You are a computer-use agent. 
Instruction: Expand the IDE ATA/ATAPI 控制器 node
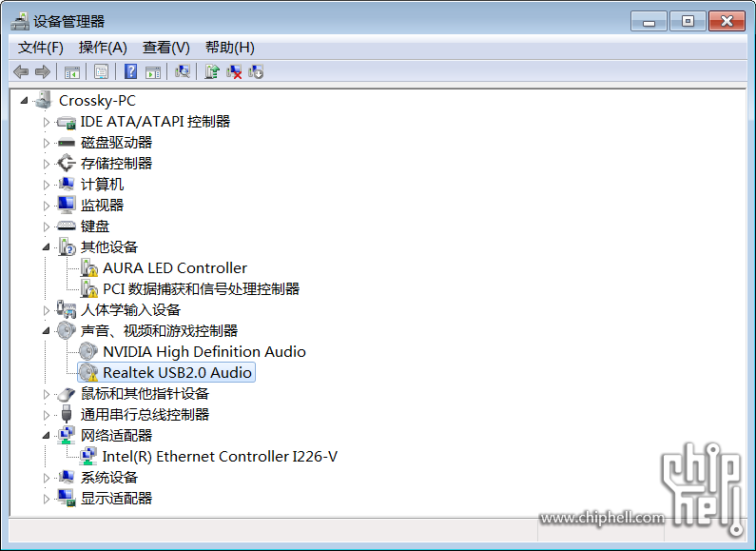pyautogui.click(x=47, y=122)
